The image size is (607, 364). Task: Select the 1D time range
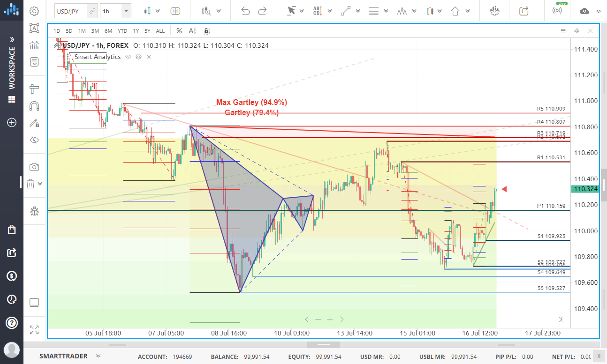coord(57,31)
